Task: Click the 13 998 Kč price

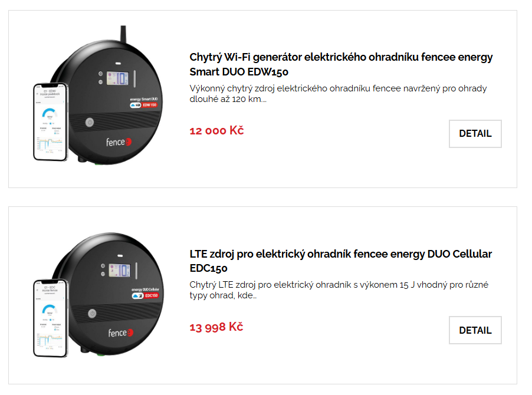Action: click(216, 327)
